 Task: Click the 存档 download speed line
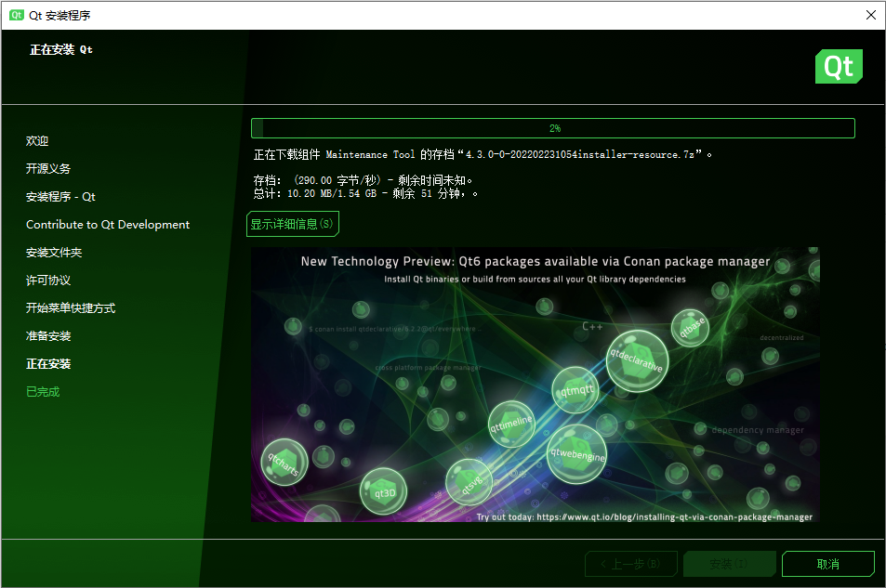[x=363, y=180]
